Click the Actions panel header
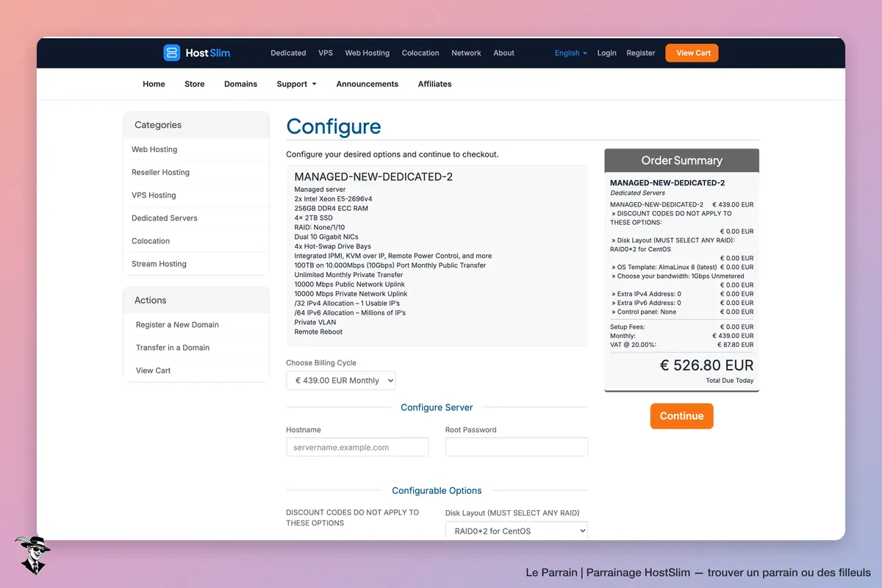Viewport: 882px width, 588px height. (x=196, y=300)
